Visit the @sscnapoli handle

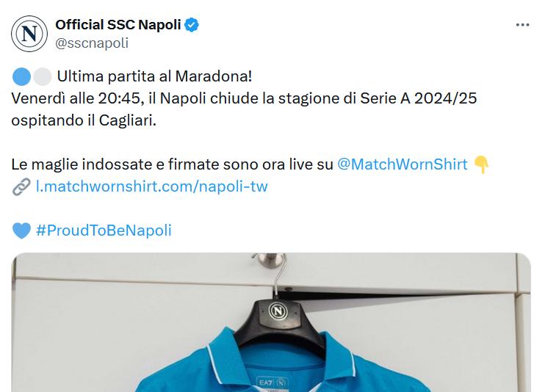coord(92,43)
